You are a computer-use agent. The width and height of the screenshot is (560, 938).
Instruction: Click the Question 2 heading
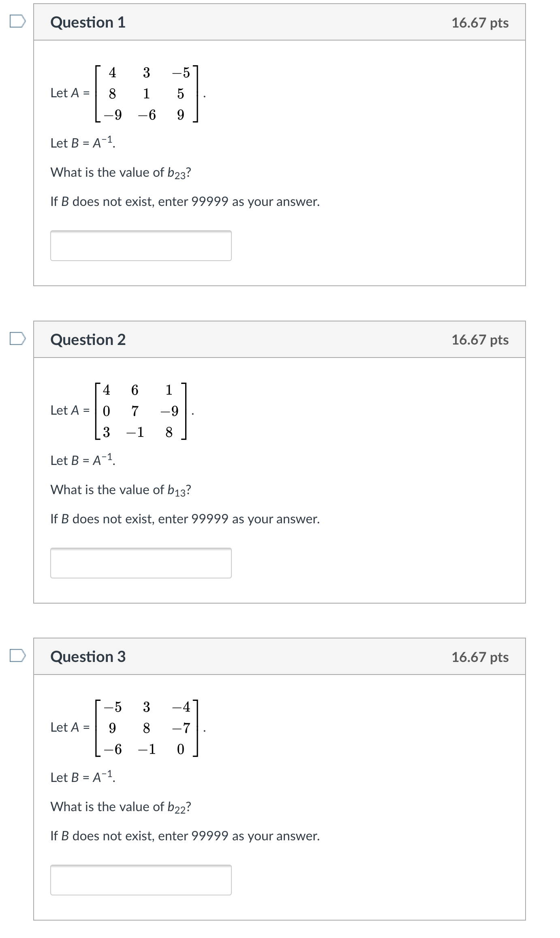(x=88, y=340)
